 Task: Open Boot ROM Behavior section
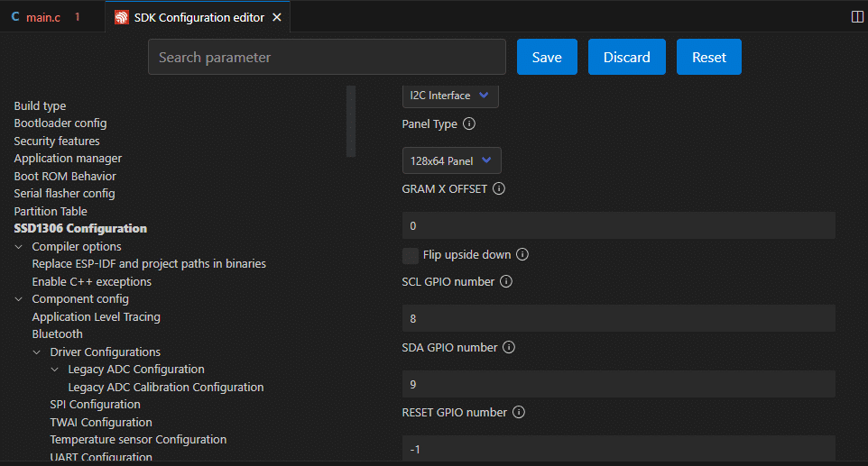tap(65, 176)
